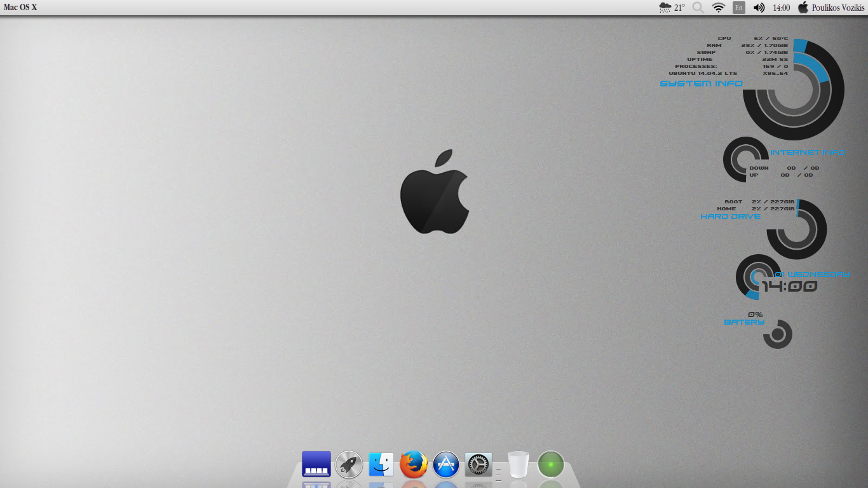Open the Wi-Fi network menu
The width and height of the screenshot is (868, 488).
pos(719,8)
